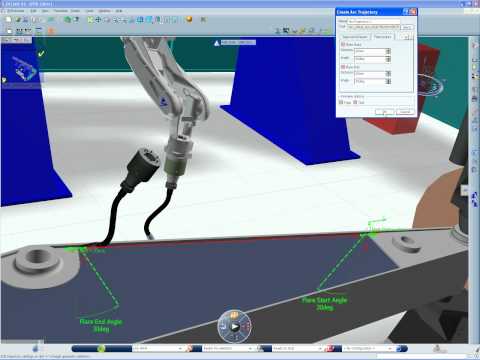Switch to the Parameters tab in the dialog
The image size is (480, 360).
tap(383, 37)
